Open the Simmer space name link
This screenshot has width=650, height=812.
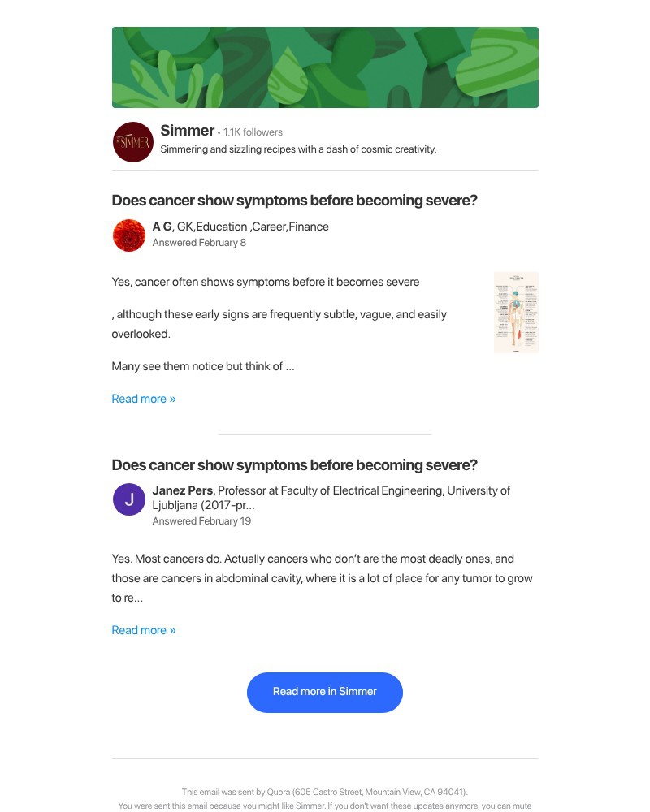pos(187,130)
